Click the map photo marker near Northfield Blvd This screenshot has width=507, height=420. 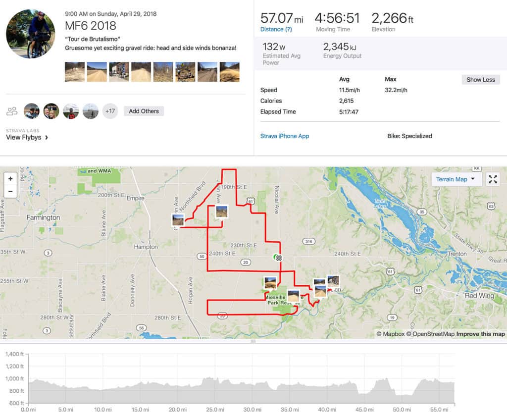pyautogui.click(x=178, y=219)
